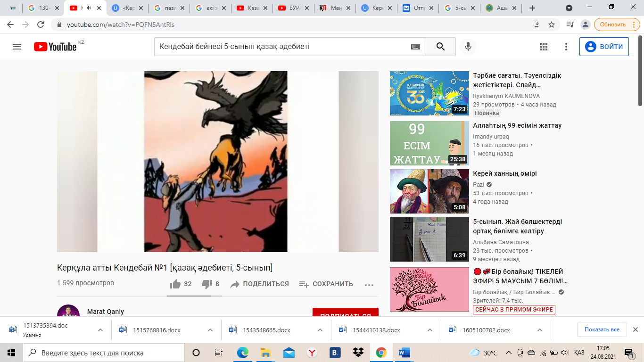This screenshot has height=362, width=644.
Task: Open Chrome's three-dot menu
Action: pyautogui.click(x=634, y=25)
